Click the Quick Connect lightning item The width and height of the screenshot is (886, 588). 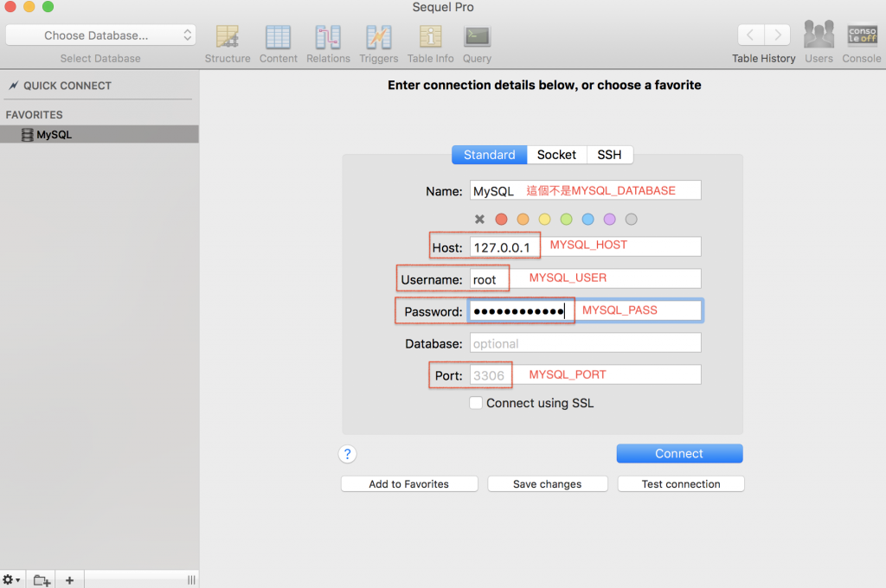tap(60, 86)
